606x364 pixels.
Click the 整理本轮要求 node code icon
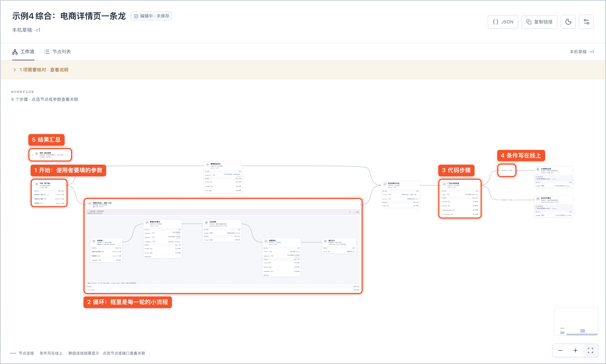[x=147, y=222]
